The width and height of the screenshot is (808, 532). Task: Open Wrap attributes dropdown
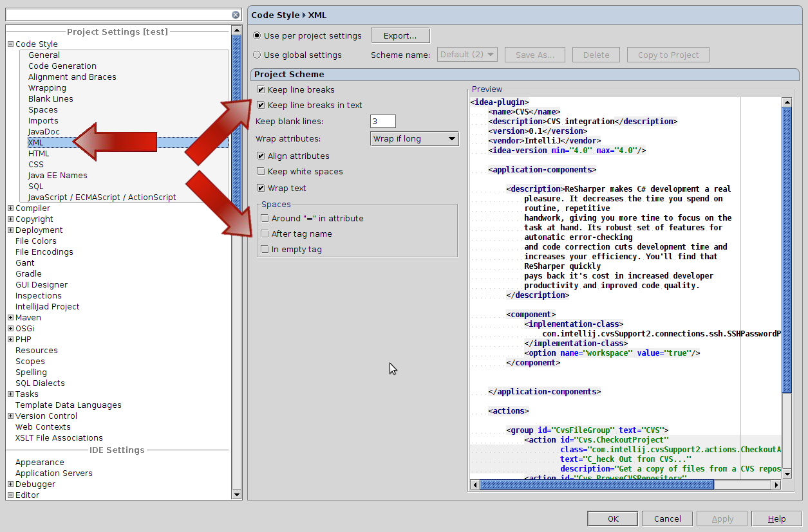(415, 139)
